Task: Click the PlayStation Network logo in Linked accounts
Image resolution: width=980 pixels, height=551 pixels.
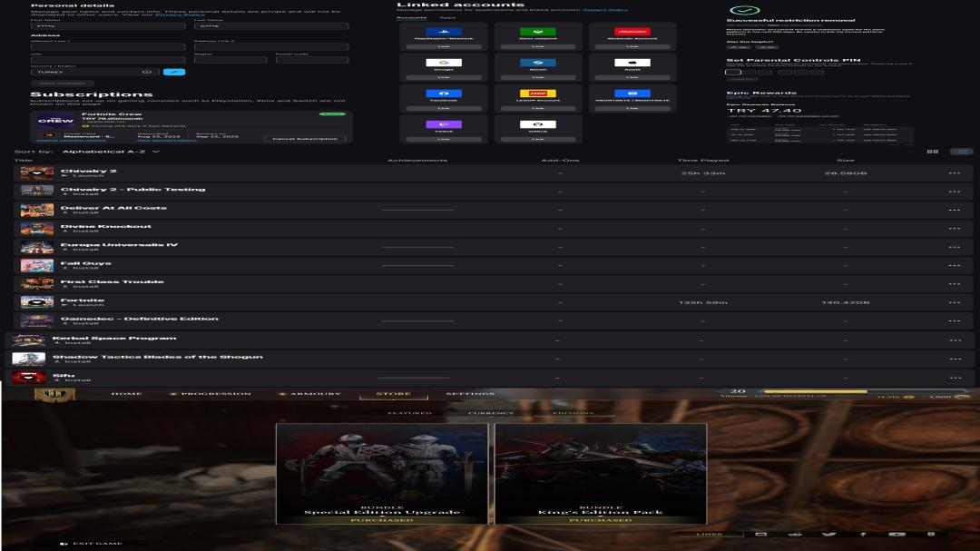Action: tap(444, 31)
